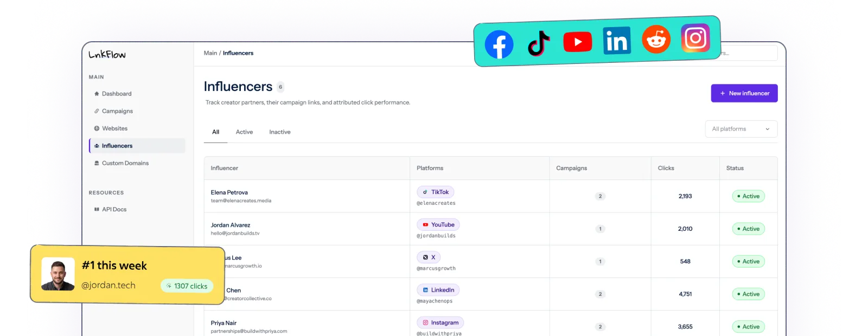The height and width of the screenshot is (336, 868).
Task: Click the @marcusgrowth handle
Action: [436, 269]
